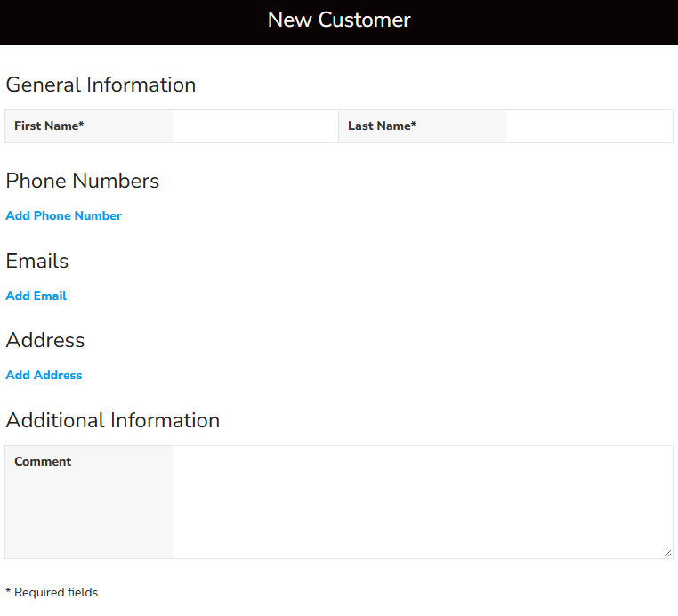The width and height of the screenshot is (678, 616).
Task: Click the First Name label
Action: coord(46,126)
